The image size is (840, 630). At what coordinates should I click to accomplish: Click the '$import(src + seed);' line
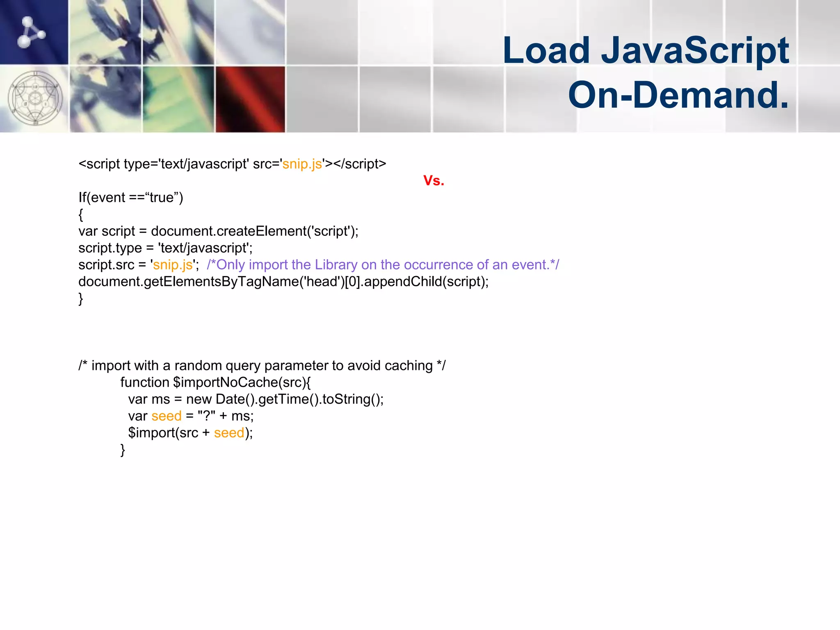(x=190, y=433)
